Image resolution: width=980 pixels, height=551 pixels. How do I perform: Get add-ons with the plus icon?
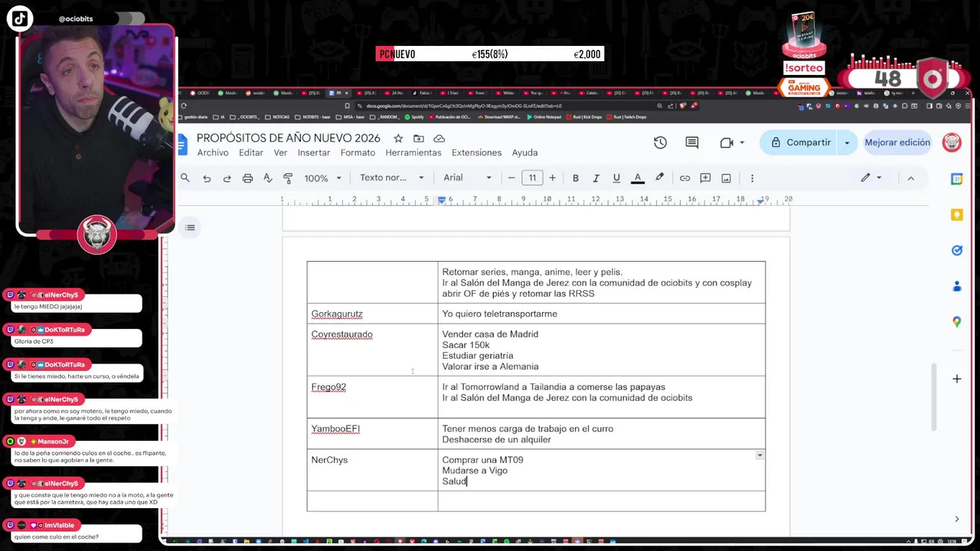pos(957,379)
